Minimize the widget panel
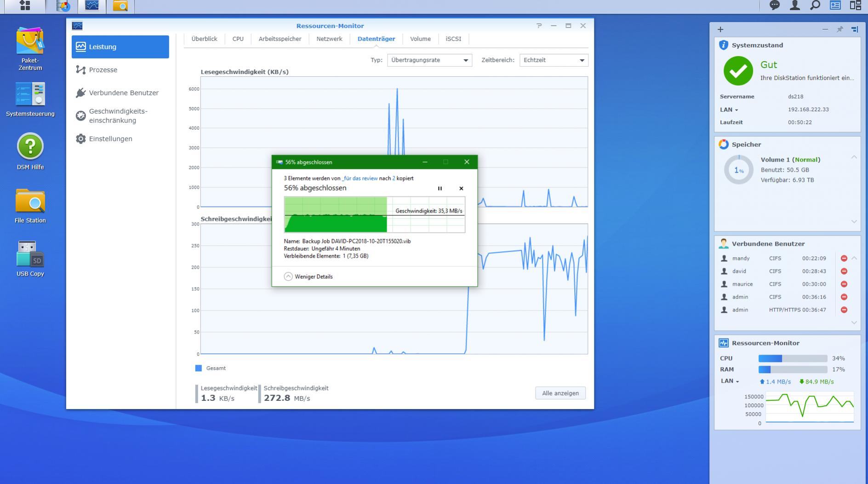Screen dimensions: 868x484 click(x=825, y=29)
